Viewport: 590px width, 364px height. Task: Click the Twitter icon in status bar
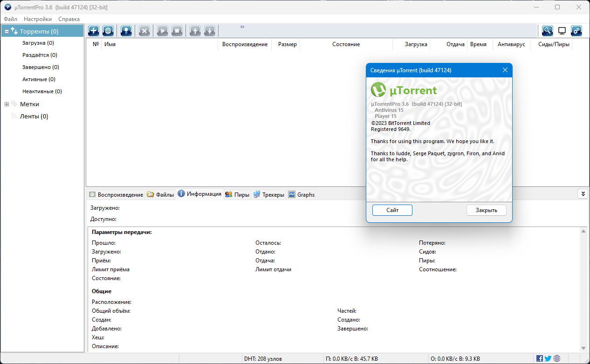548,358
